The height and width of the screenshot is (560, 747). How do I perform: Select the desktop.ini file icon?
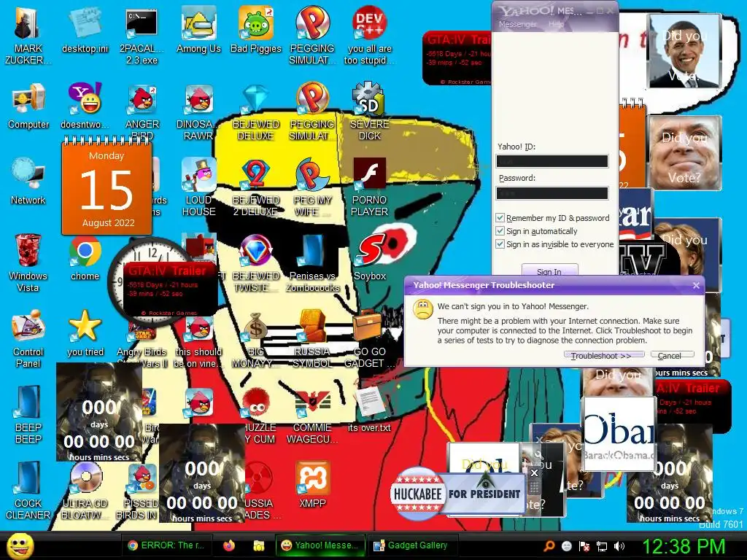pyautogui.click(x=85, y=28)
